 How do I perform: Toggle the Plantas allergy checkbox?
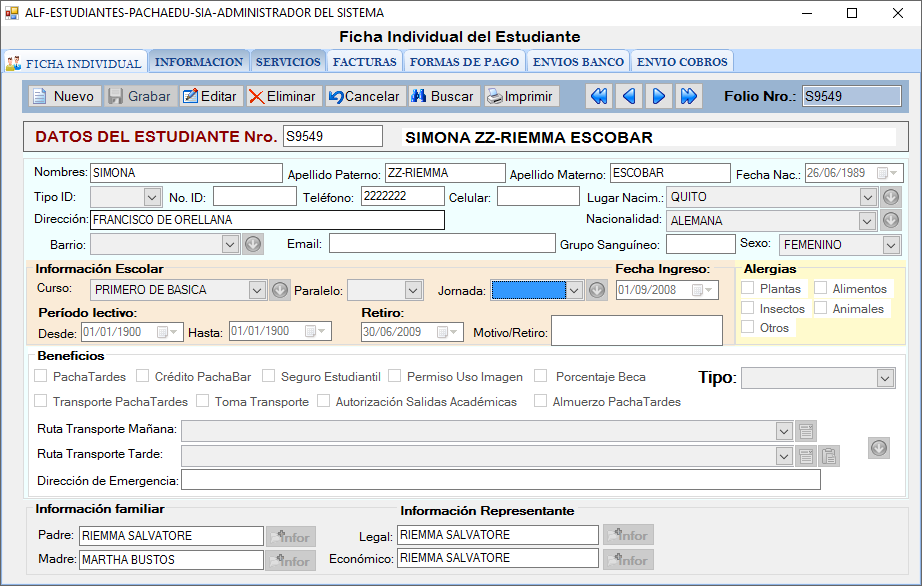748,289
